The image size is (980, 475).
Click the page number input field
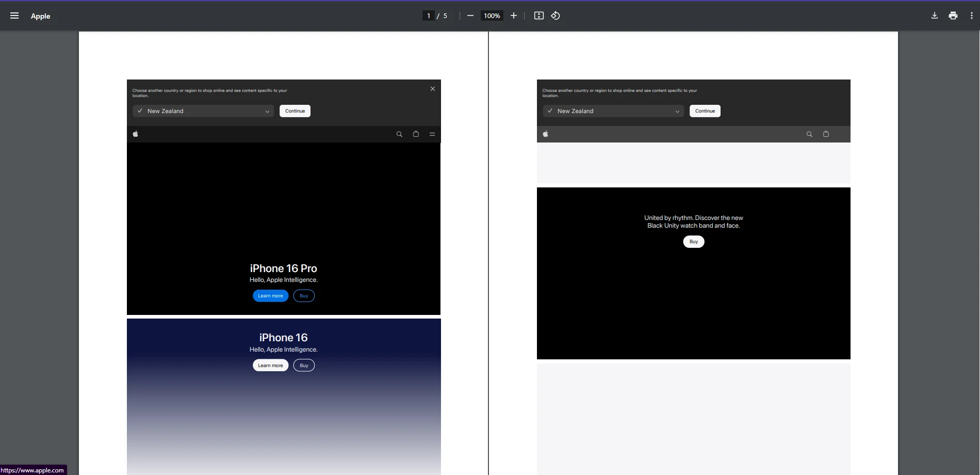(x=429, y=15)
